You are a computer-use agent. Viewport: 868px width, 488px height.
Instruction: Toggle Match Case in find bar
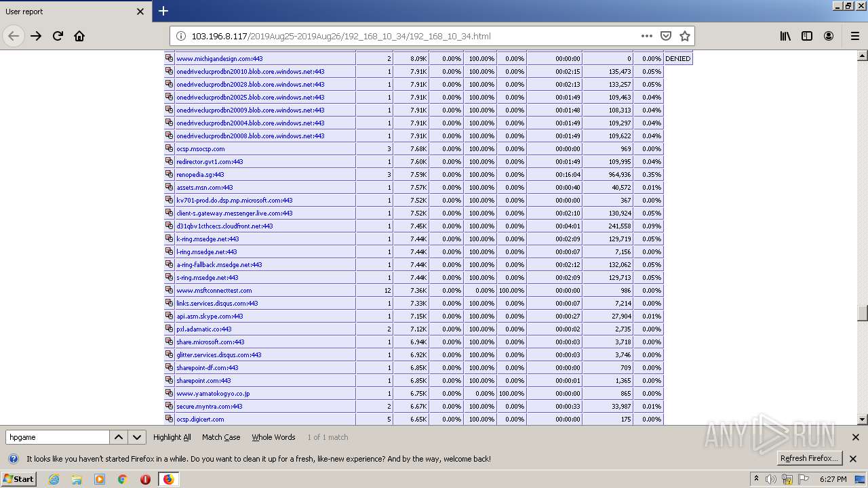click(221, 437)
